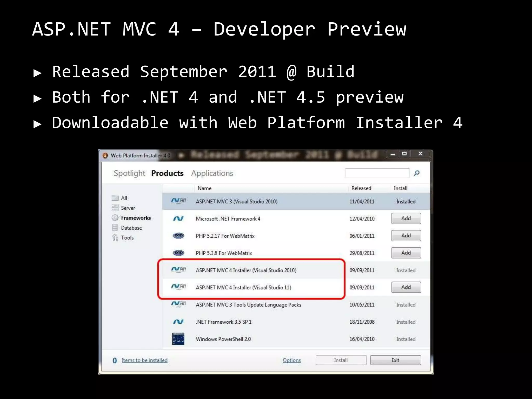Minimize the Web Platform Installer window
532x399 pixels.
click(393, 154)
